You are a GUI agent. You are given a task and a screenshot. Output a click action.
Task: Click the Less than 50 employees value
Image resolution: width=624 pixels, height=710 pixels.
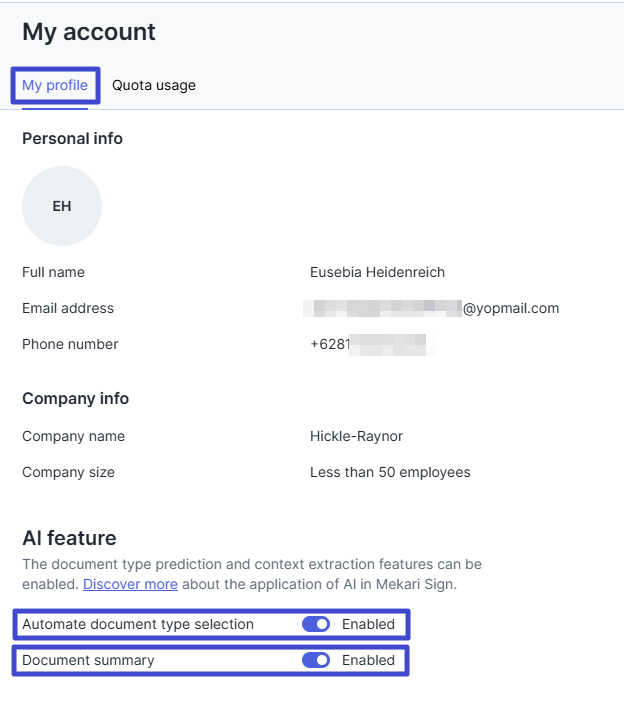point(390,472)
